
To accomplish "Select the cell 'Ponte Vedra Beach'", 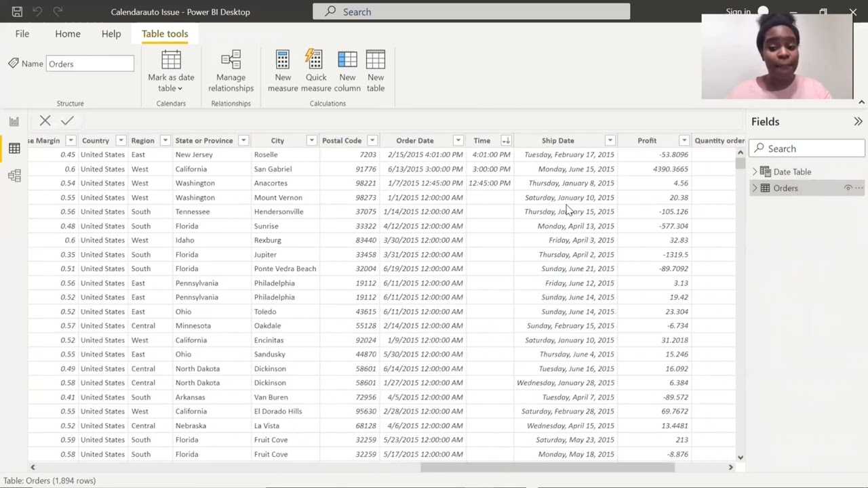I will pyautogui.click(x=285, y=268).
